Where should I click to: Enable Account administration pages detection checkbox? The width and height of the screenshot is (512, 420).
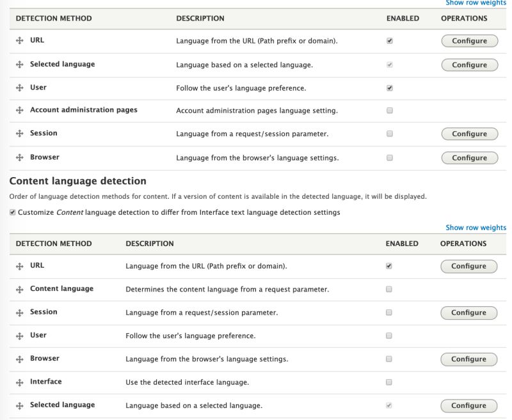390,111
